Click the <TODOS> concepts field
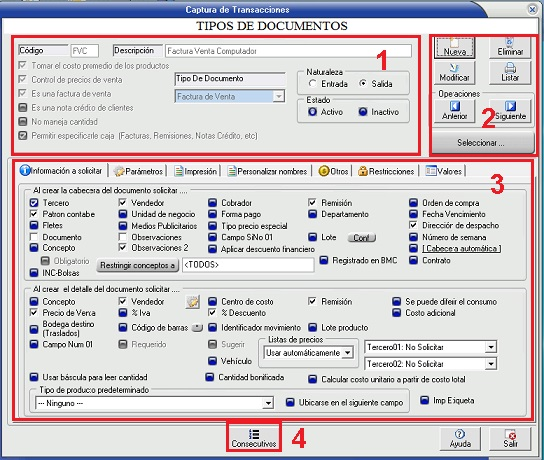The height and width of the screenshot is (460, 544). (248, 265)
